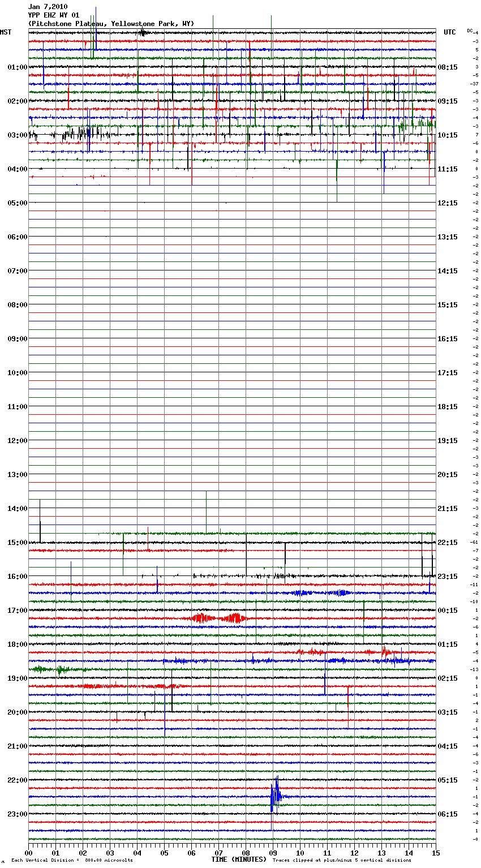The image size is (481, 868).
Task: Click the MST label '02:00'
Action: click(18, 101)
